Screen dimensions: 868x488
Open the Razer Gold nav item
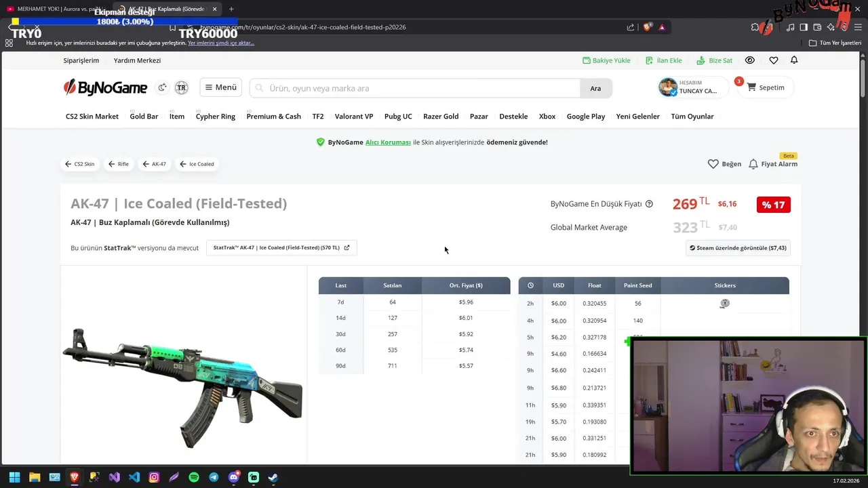441,117
